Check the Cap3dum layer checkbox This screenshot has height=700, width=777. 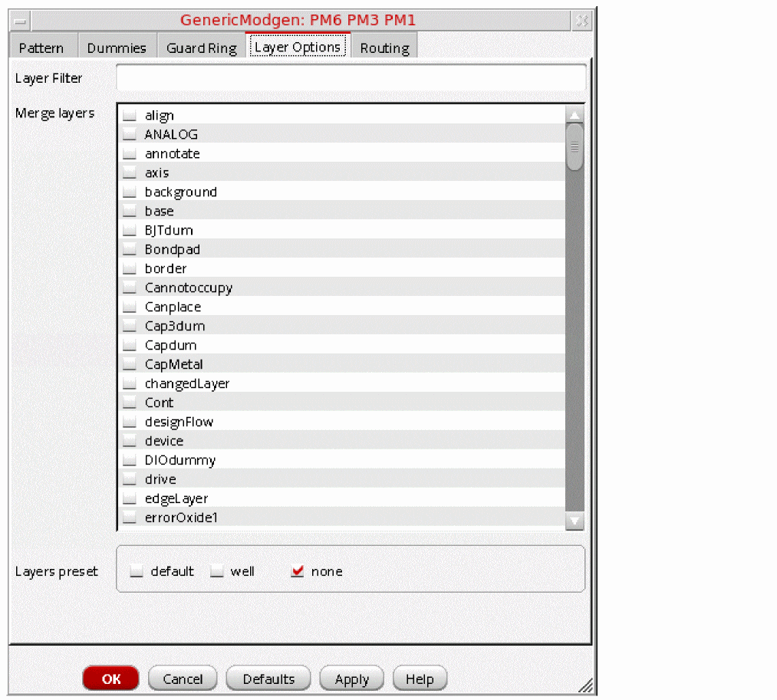click(x=130, y=326)
